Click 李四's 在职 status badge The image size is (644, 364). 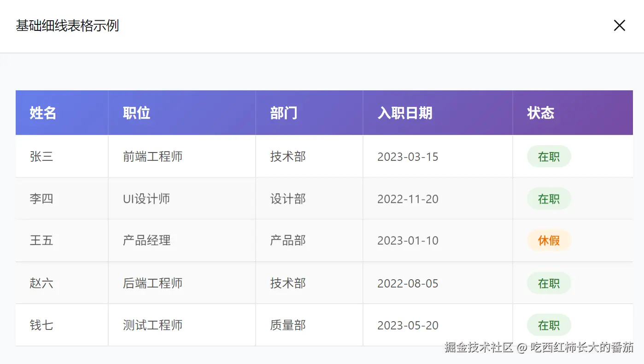[549, 199]
